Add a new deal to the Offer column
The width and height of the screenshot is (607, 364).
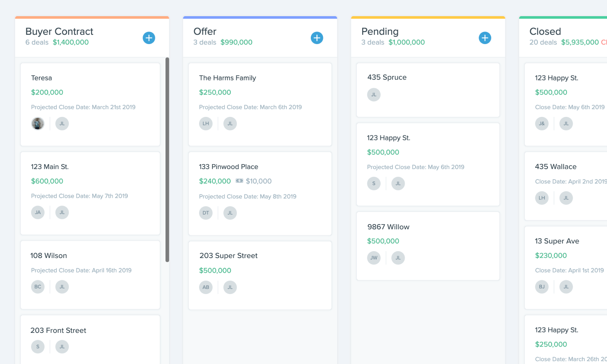317,38
